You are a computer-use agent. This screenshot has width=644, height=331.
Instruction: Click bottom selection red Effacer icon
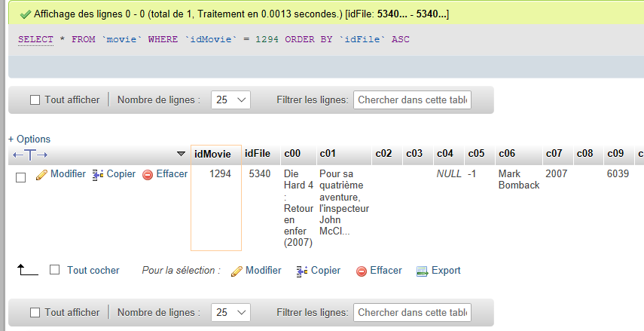[x=362, y=271]
